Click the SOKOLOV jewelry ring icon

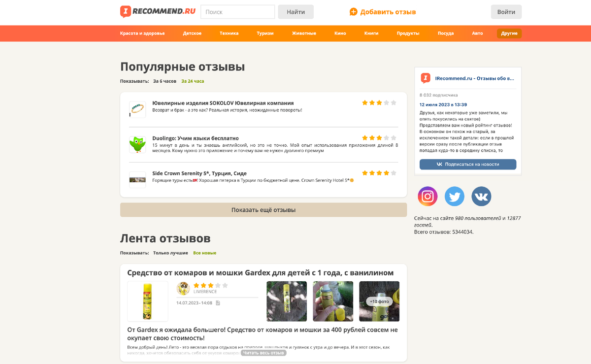[137, 109]
